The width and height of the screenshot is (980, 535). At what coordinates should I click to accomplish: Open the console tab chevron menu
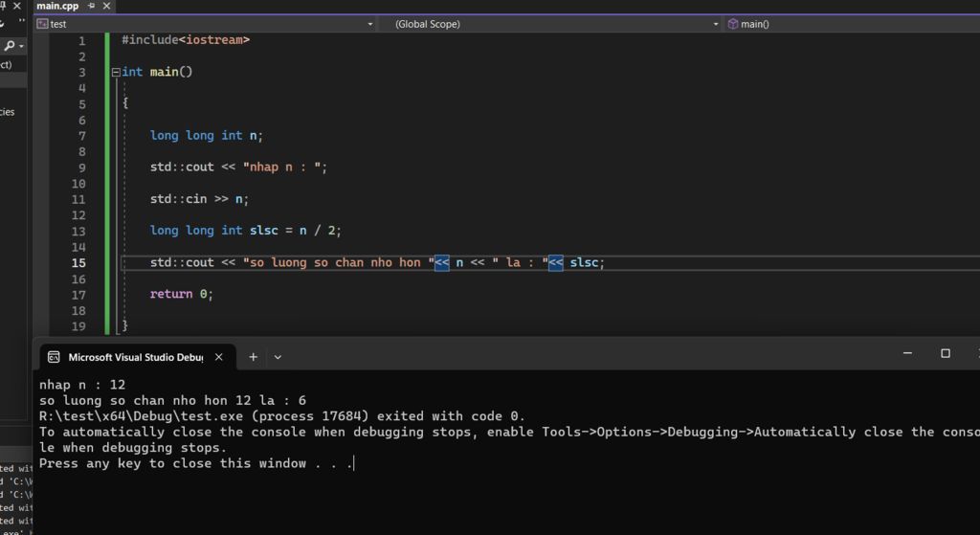click(x=278, y=357)
